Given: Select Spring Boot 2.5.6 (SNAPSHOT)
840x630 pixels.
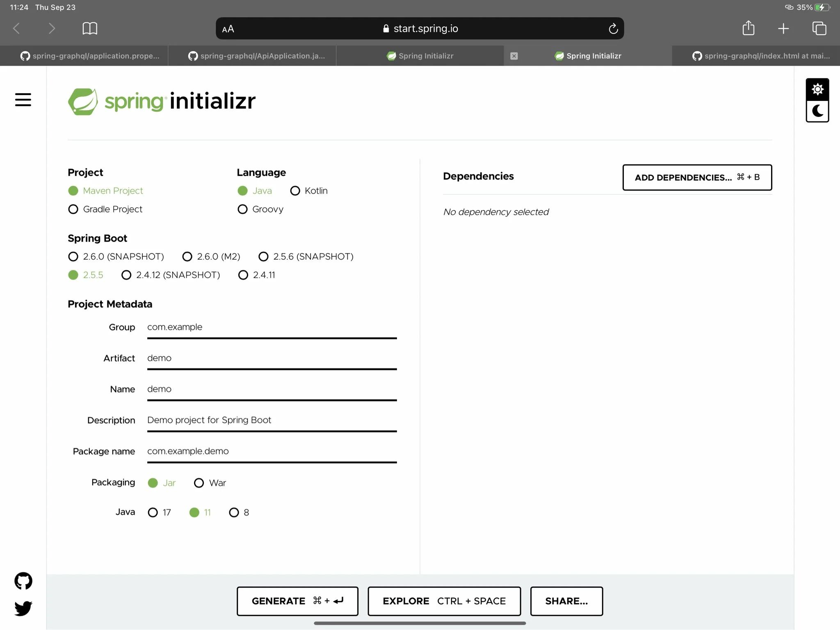Looking at the screenshot, I should pyautogui.click(x=306, y=256).
